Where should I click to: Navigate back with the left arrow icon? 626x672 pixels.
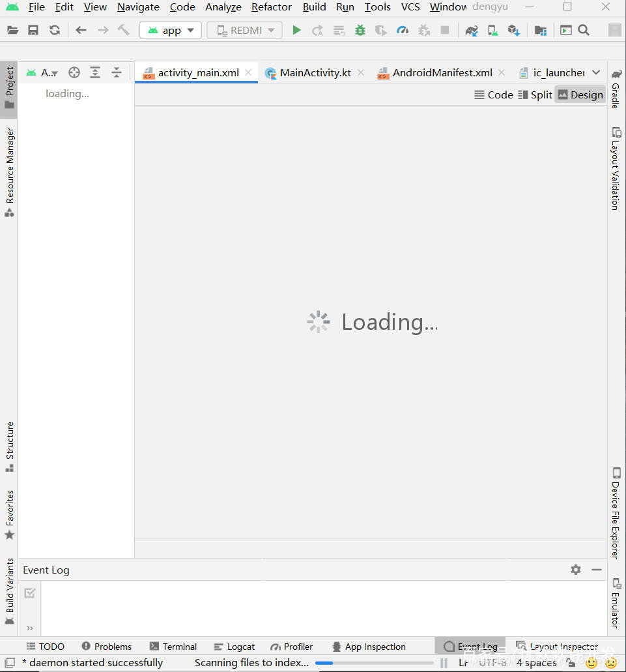81,31
